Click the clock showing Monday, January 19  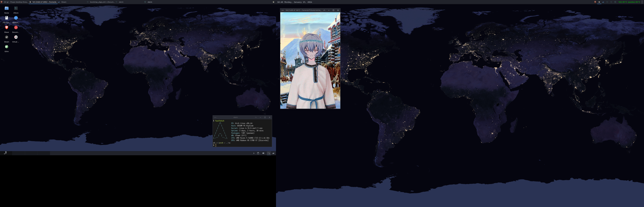point(295,2)
